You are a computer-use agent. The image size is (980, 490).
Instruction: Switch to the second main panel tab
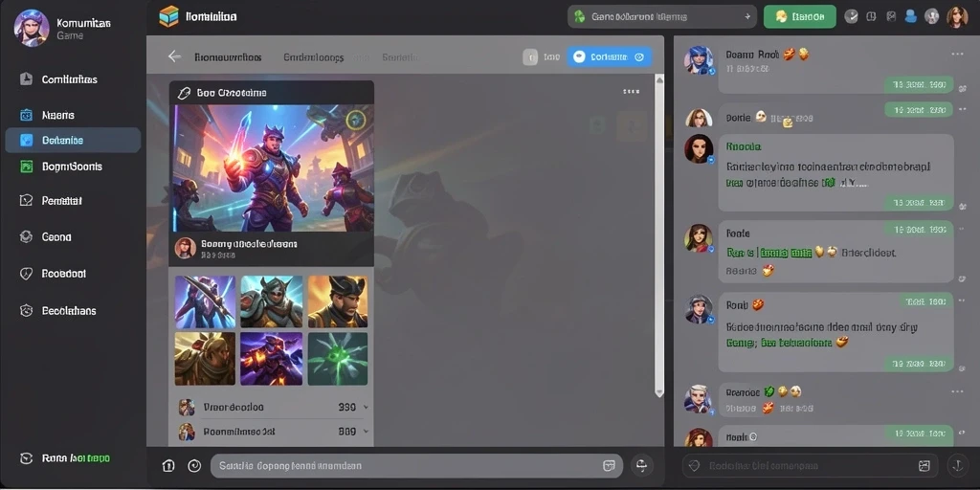[x=313, y=57]
